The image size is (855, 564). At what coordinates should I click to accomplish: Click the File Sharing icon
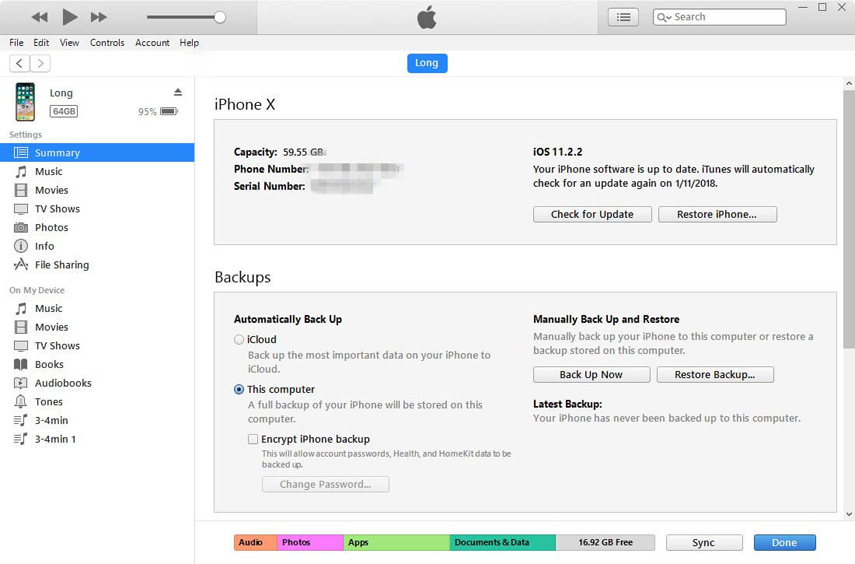click(21, 265)
